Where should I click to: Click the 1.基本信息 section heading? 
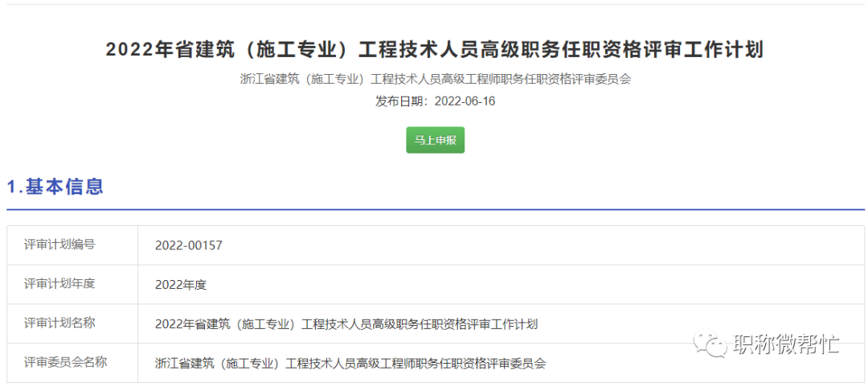click(x=55, y=186)
